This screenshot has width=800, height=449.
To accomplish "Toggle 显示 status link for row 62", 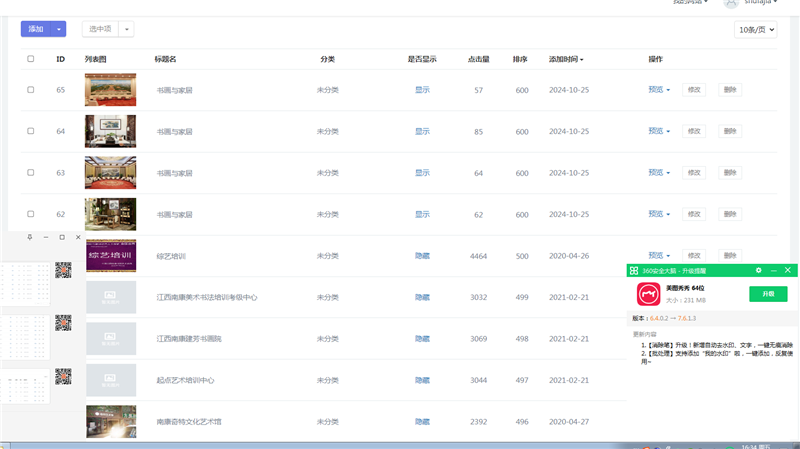I will tap(422, 214).
